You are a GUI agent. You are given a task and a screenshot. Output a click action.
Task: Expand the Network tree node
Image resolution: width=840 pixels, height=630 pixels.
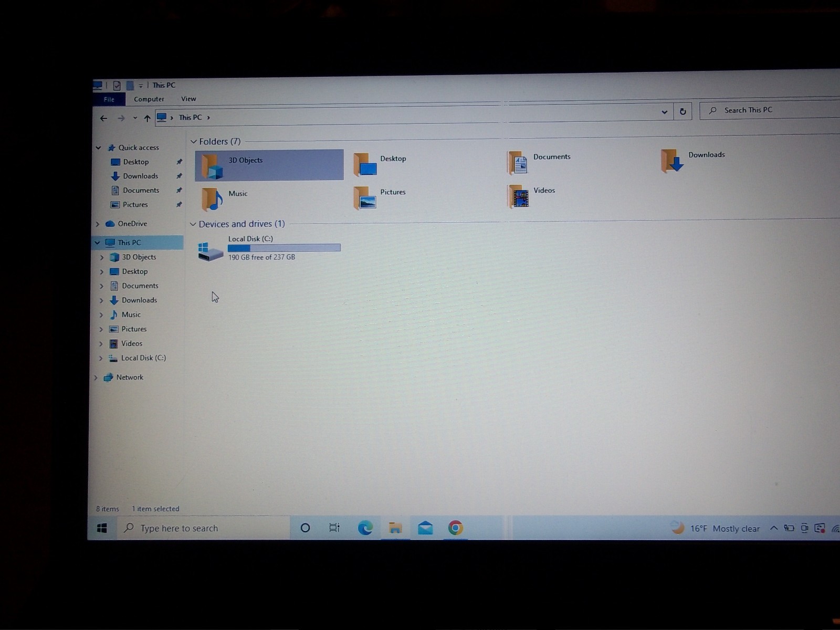(96, 377)
